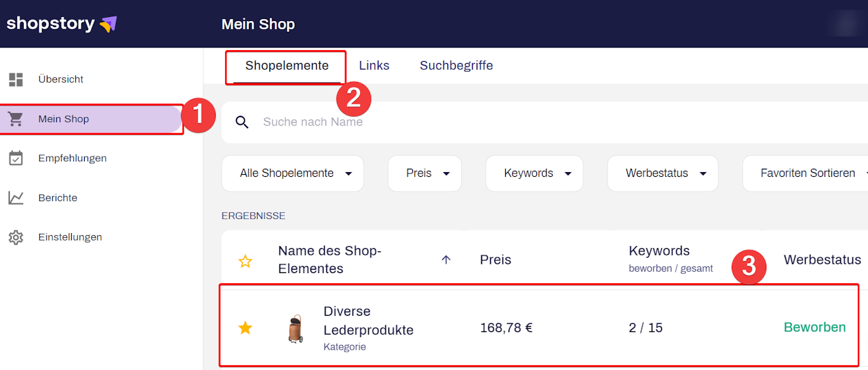868x370 pixels.
Task: Open Diverse Lederprodukte category link
Action: 368,321
